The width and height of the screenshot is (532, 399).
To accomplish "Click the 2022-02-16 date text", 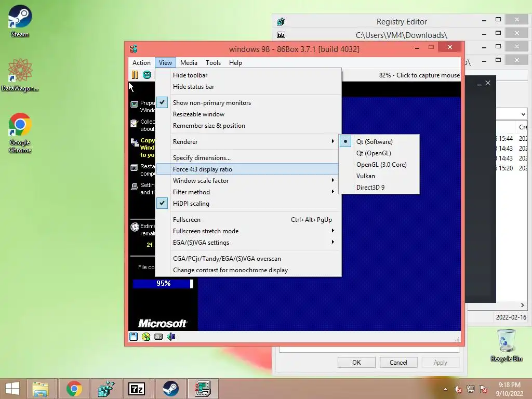I will pyautogui.click(x=511, y=317).
